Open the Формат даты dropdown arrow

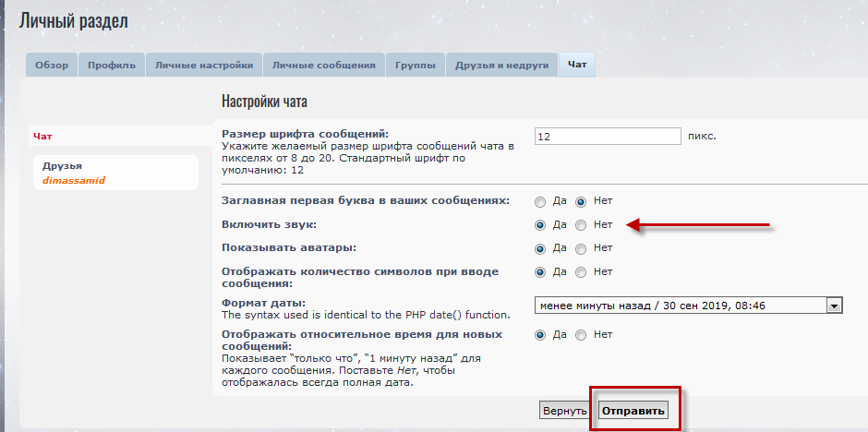834,306
